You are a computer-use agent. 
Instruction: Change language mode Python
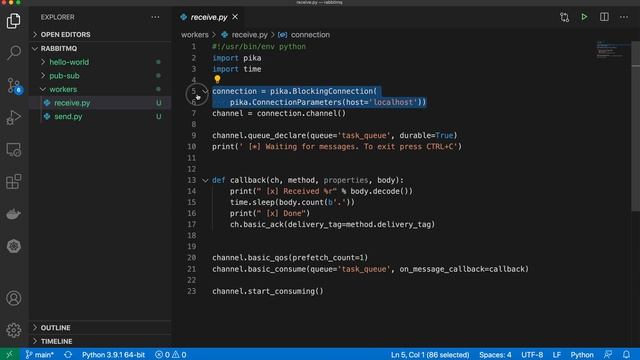point(582,355)
